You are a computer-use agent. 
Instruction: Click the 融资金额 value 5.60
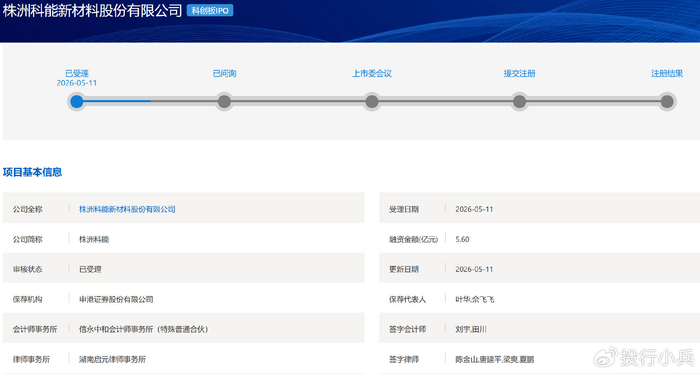coord(462,239)
